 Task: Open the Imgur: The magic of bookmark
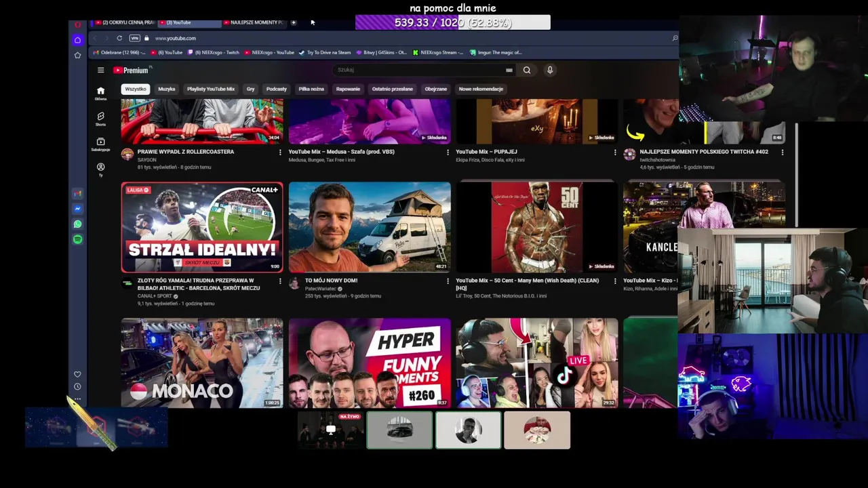coord(494,52)
